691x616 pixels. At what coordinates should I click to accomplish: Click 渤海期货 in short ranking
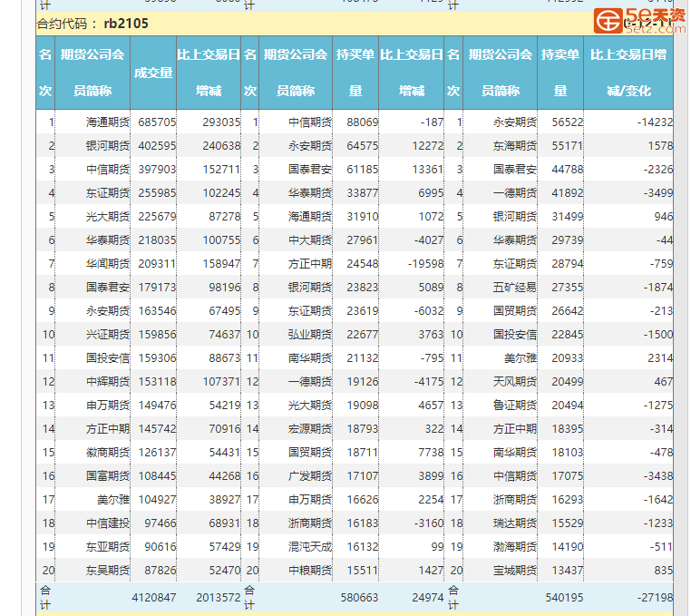tap(515, 547)
